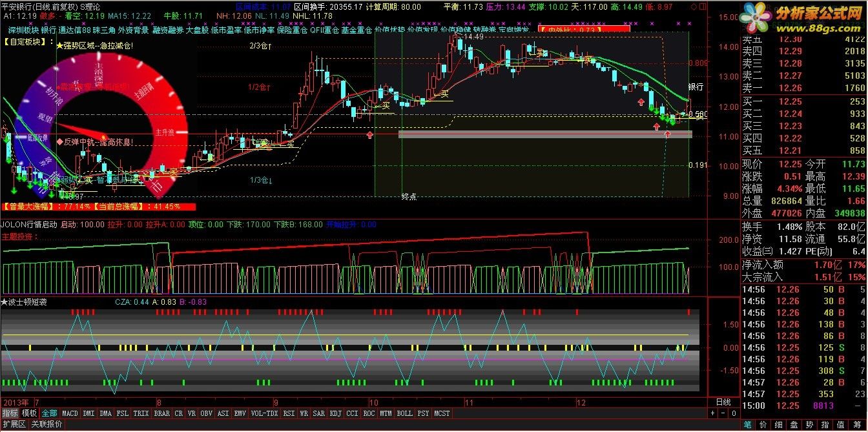This screenshot has height=432, width=868.
Task: Click the 买一 12.25 bid row
Action: pos(804,102)
